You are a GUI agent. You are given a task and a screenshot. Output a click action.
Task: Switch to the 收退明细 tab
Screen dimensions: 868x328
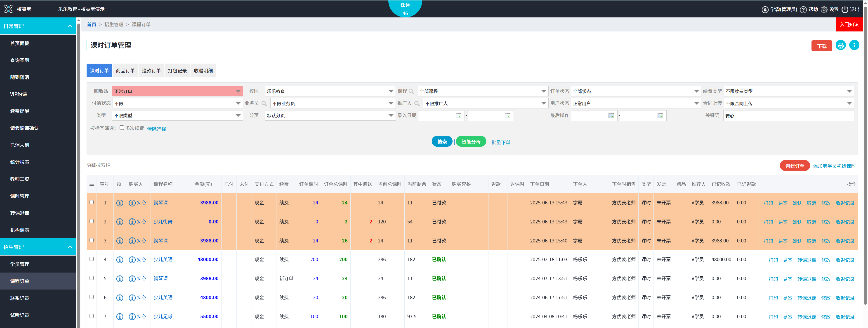[203, 71]
